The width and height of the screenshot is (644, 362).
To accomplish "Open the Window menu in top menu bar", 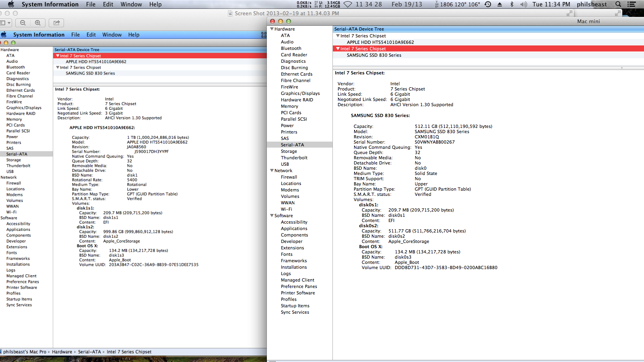I will point(131,4).
